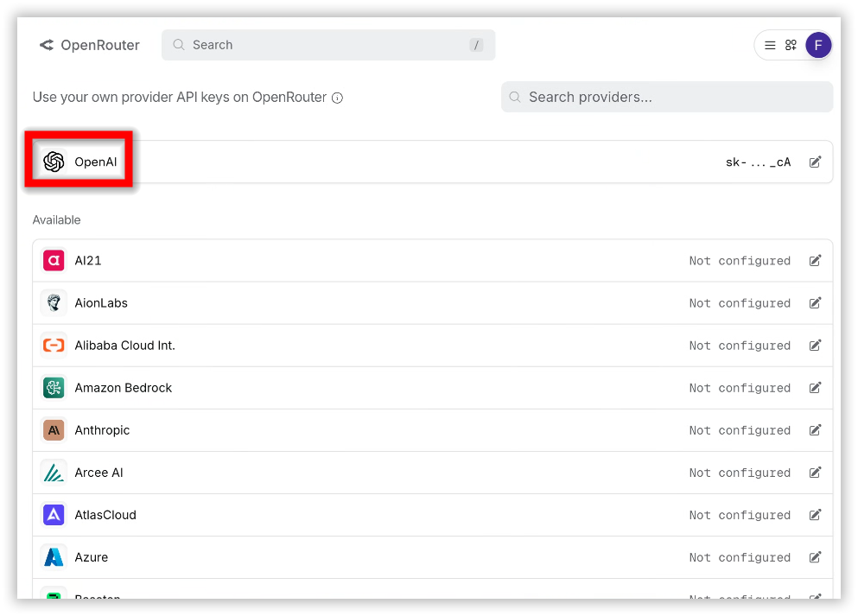Click the OpenAI provider logo

(54, 162)
